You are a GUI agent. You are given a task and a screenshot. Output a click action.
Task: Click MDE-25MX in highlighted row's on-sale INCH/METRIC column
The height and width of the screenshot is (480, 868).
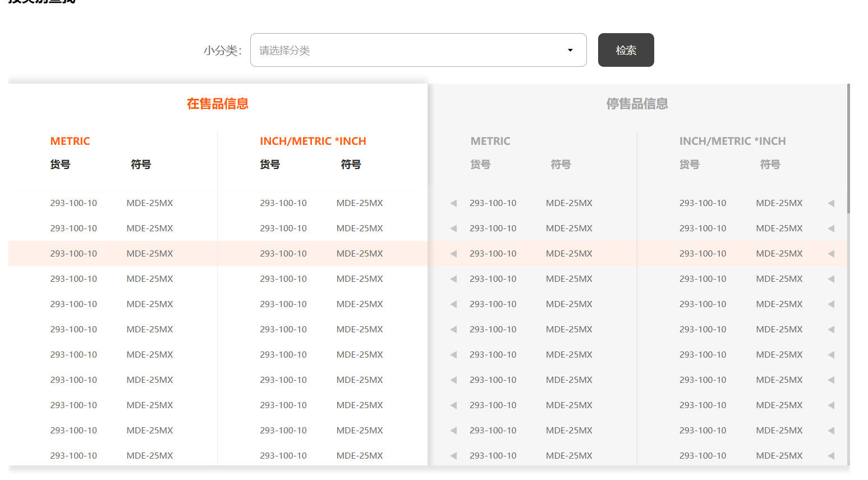[x=360, y=254]
